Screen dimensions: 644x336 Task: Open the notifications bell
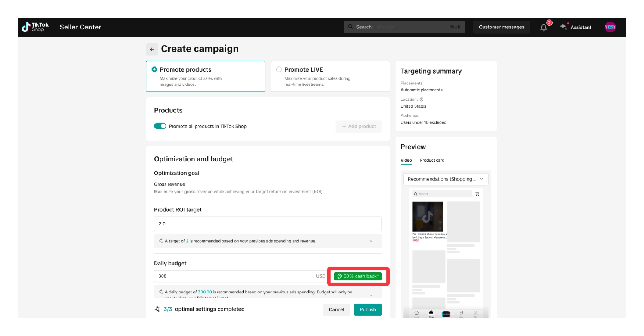click(x=544, y=27)
